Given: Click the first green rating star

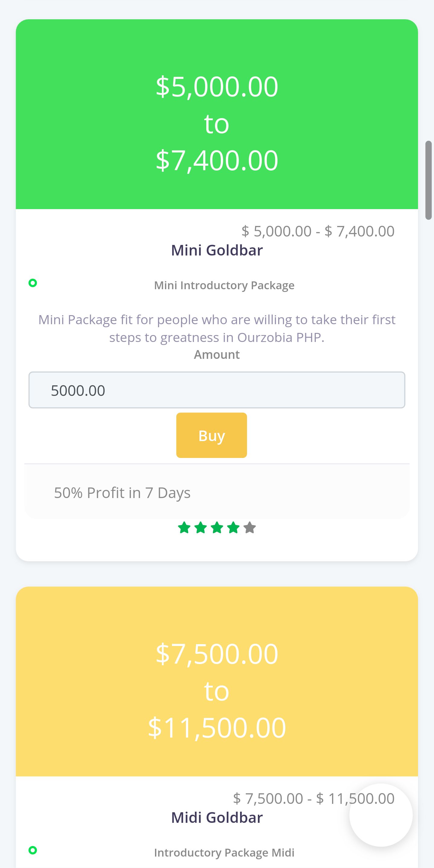Looking at the screenshot, I should click(x=184, y=528).
